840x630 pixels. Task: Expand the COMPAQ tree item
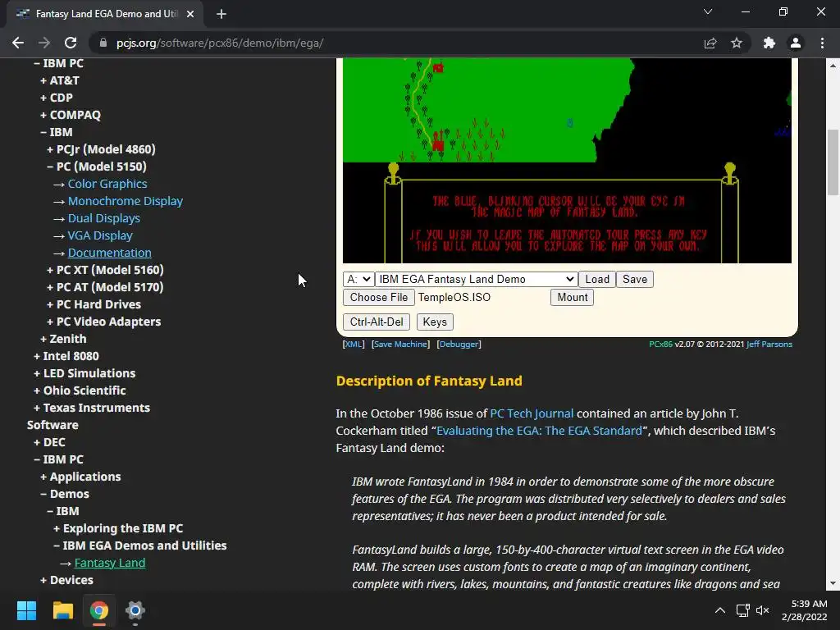point(71,115)
